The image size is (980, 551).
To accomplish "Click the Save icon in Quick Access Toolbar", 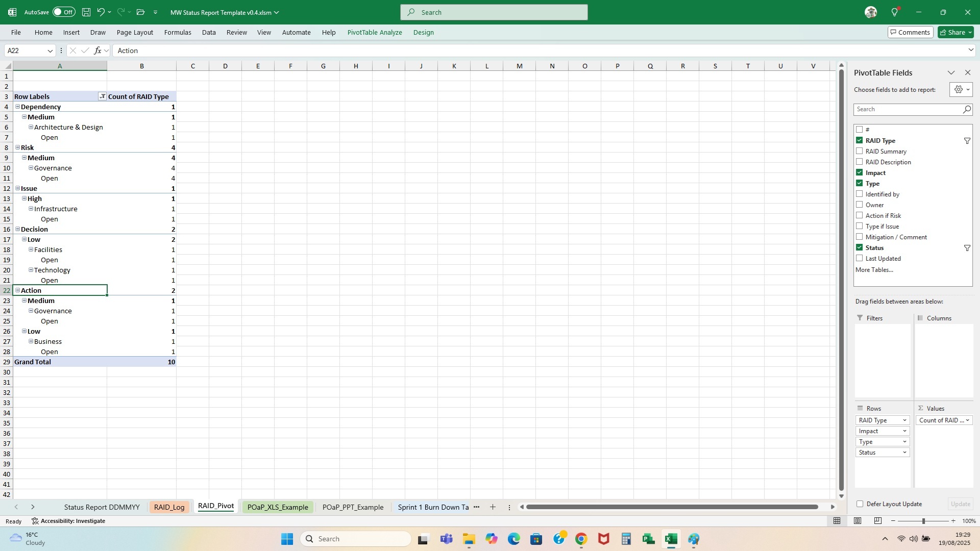I will (86, 12).
